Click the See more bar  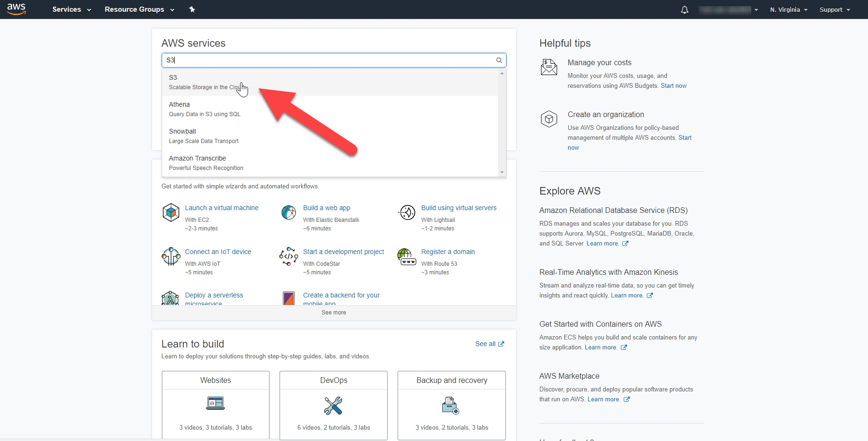[334, 313]
